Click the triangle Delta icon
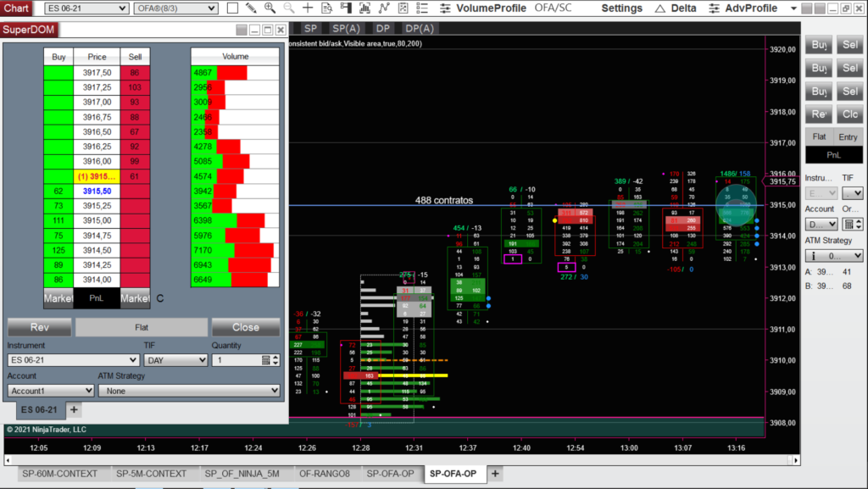This screenshot has width=868, height=489. 659,8
